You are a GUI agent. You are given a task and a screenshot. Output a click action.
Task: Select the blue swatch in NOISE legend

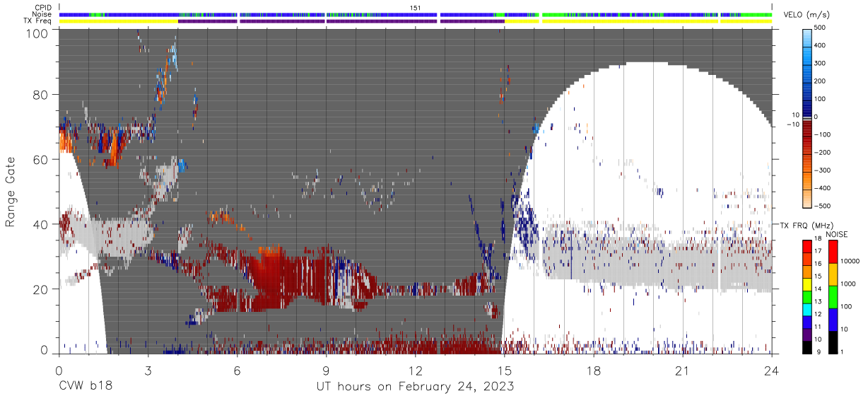coord(833,320)
